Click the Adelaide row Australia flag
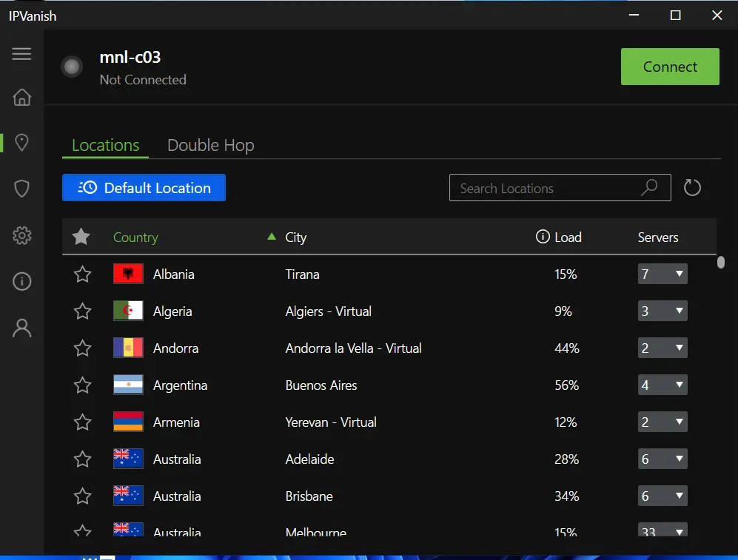Image resolution: width=738 pixels, height=560 pixels. (128, 459)
